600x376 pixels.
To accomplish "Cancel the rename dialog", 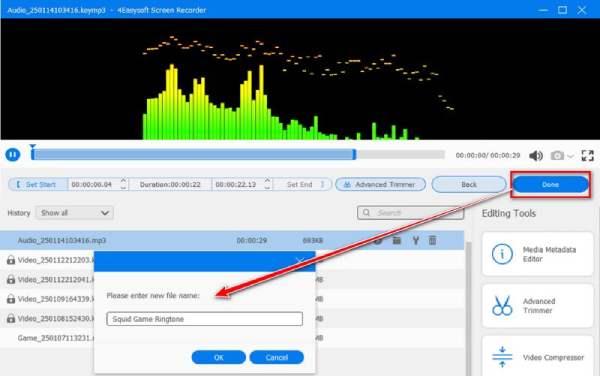I will pyautogui.click(x=277, y=357).
